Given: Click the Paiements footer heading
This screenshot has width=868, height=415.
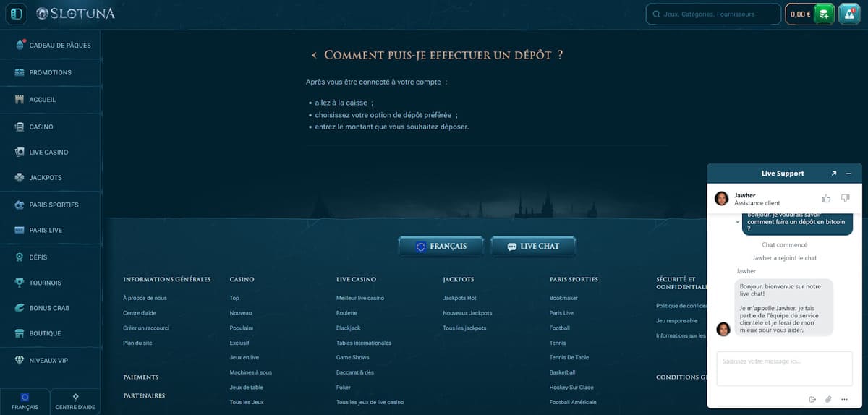Looking at the screenshot, I should [141, 377].
